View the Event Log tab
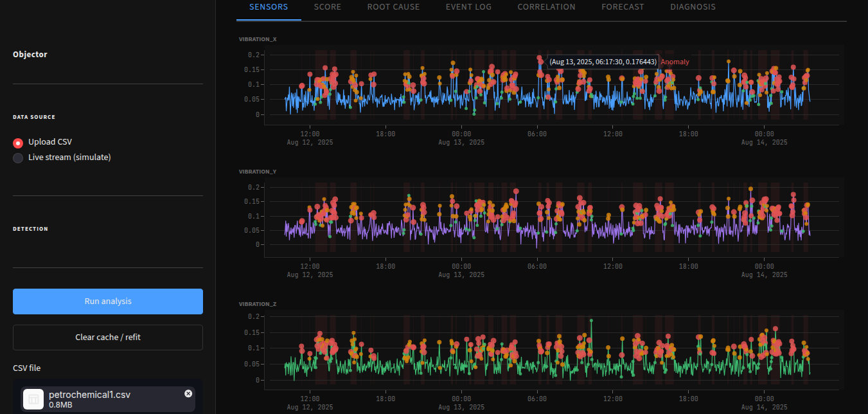868x414 pixels. pyautogui.click(x=468, y=7)
